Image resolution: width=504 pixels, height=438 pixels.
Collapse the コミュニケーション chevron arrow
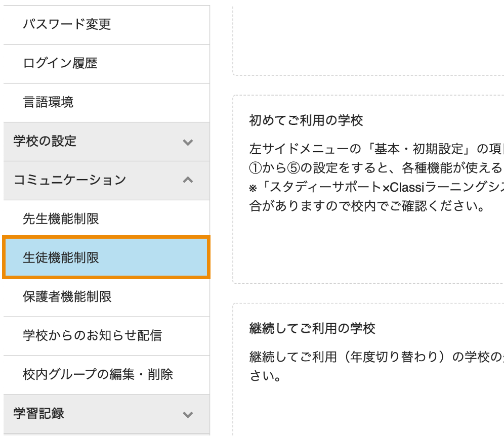point(188,180)
